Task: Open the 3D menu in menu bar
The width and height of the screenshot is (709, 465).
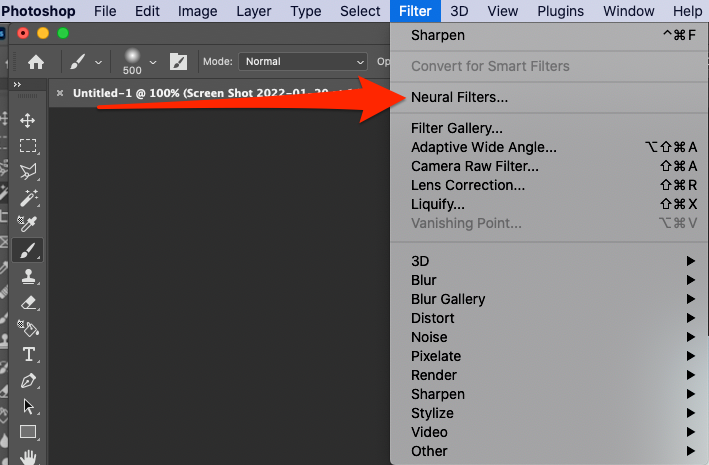Action: pyautogui.click(x=459, y=11)
